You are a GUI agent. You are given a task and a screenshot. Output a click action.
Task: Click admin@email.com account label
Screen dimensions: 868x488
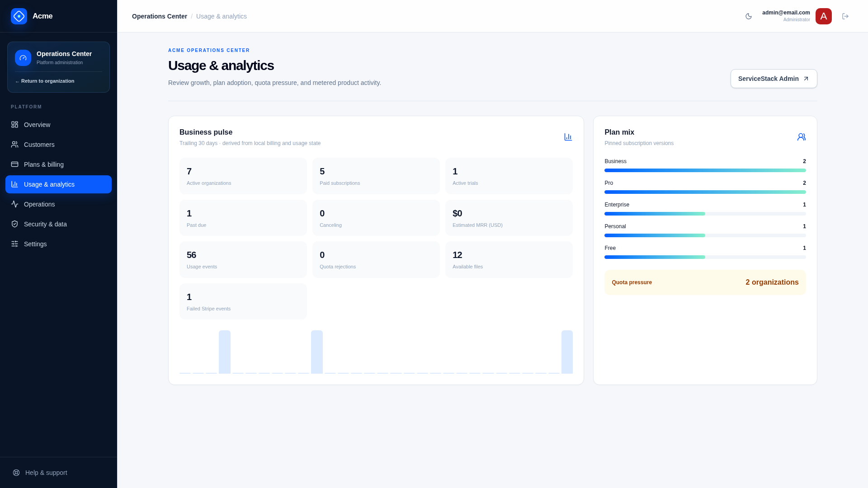(786, 13)
